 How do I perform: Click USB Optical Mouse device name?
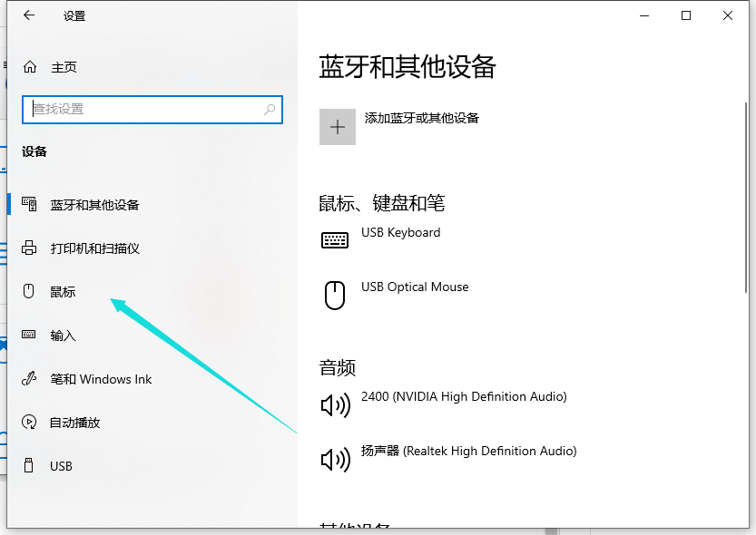(415, 287)
